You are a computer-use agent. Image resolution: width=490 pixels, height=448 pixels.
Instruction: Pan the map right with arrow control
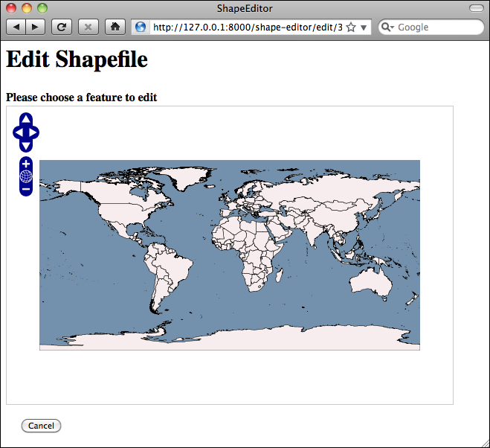(x=33, y=132)
